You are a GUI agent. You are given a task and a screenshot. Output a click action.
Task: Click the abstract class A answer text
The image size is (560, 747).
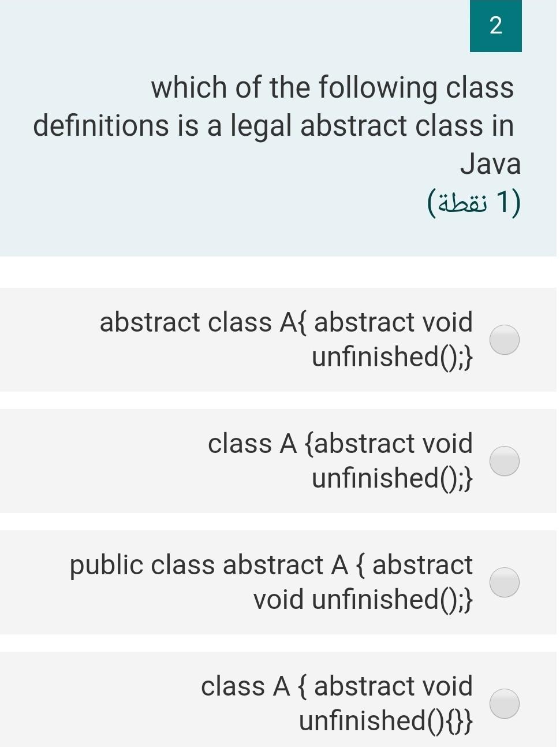tap(286, 340)
